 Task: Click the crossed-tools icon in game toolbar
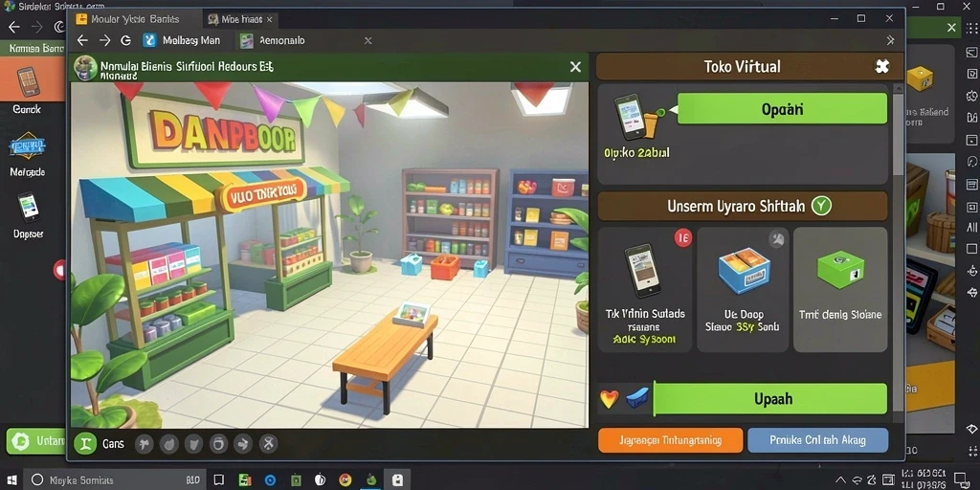click(268, 444)
